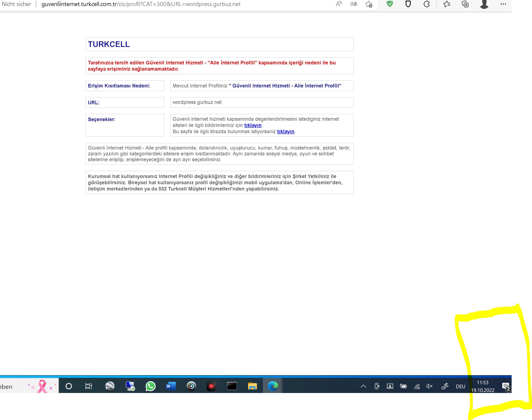532x420 pixels.
Task: Click the screen projection tray icon
Action: (x=390, y=386)
